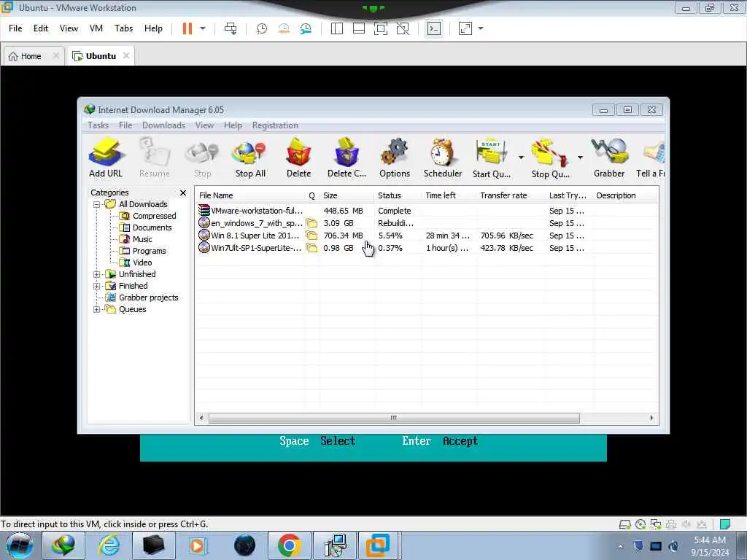Open Start Queue dropdown arrow

coord(521,157)
